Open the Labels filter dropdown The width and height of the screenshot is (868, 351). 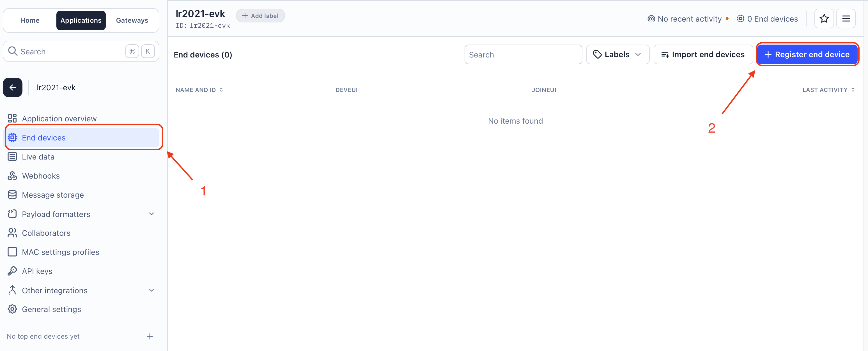tap(617, 55)
